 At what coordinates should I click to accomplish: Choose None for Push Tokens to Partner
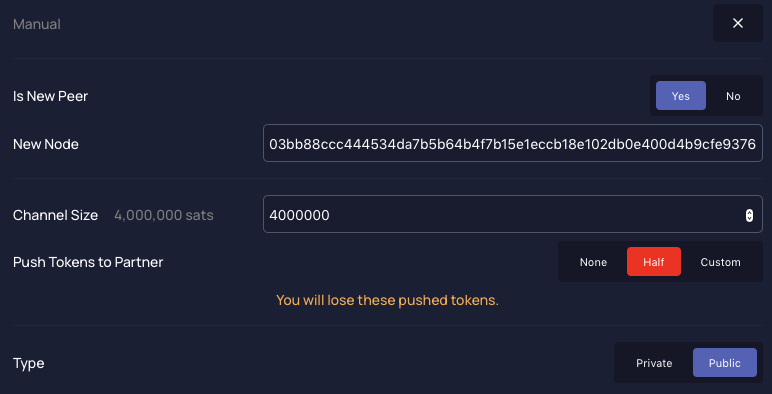coord(593,262)
